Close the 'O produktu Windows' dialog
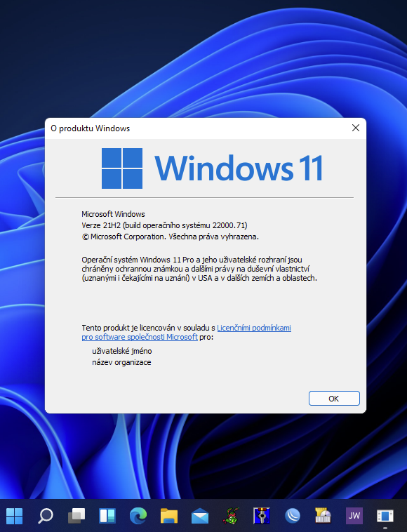The image size is (407, 532). coord(356,128)
